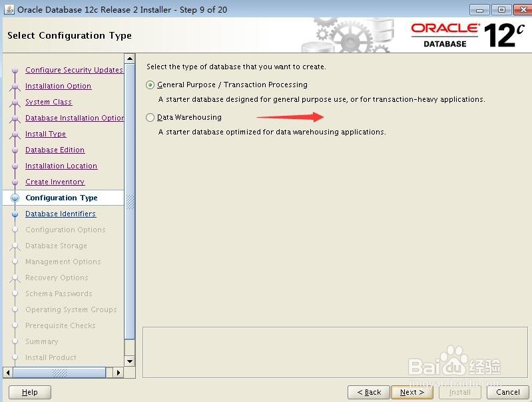The width and height of the screenshot is (532, 402).
Task: Click the greyed Configuration Options step
Action: (65, 230)
